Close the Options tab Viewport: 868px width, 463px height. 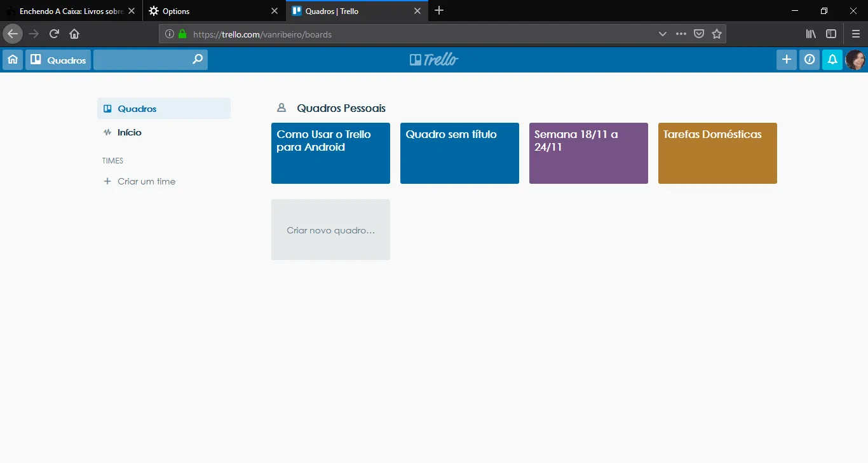click(x=275, y=11)
